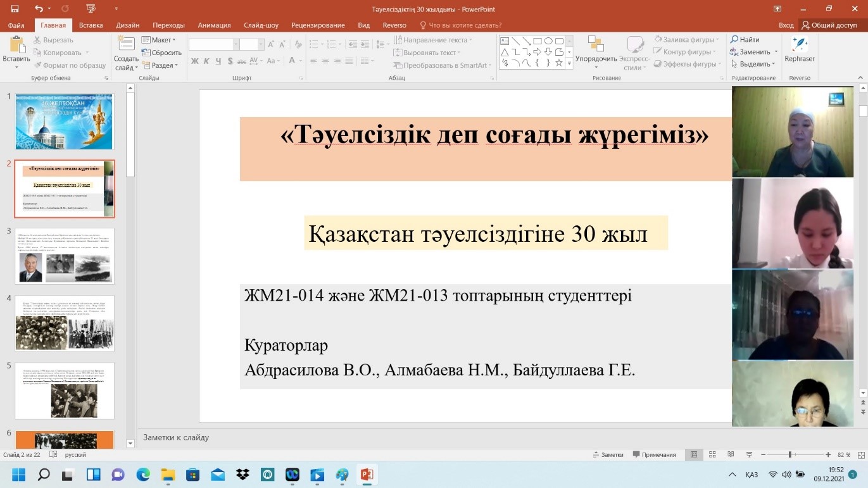Viewport: 868px width, 488px height.
Task: Select the star shape in shapes gallery
Action: [558, 63]
